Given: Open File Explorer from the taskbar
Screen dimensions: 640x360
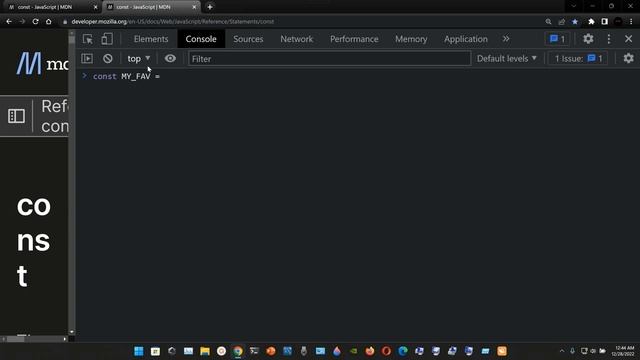Looking at the screenshot, I should 205,351.
